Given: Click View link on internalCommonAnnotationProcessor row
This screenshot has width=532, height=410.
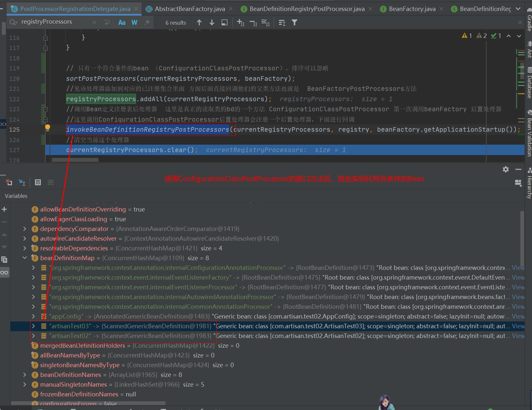Looking at the screenshot, I should [x=518, y=307].
